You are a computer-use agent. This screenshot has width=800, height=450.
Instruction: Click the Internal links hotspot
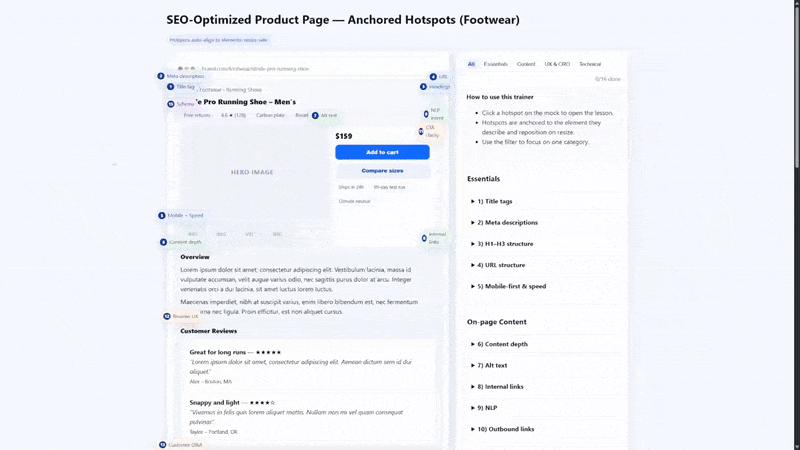[424, 238]
